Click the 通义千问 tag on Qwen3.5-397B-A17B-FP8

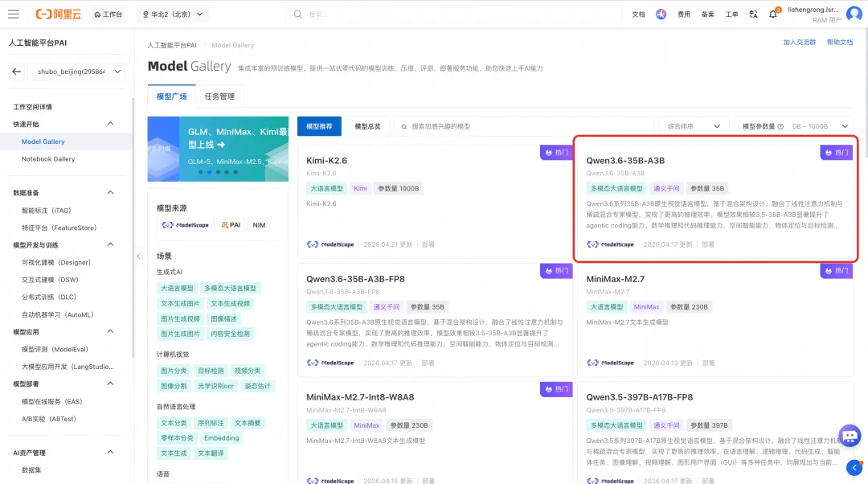click(666, 425)
